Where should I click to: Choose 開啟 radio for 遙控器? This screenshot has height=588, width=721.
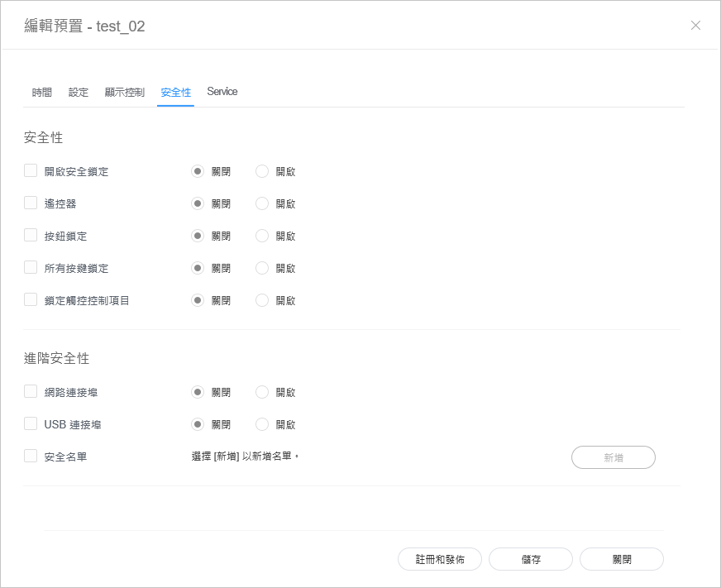(x=262, y=203)
